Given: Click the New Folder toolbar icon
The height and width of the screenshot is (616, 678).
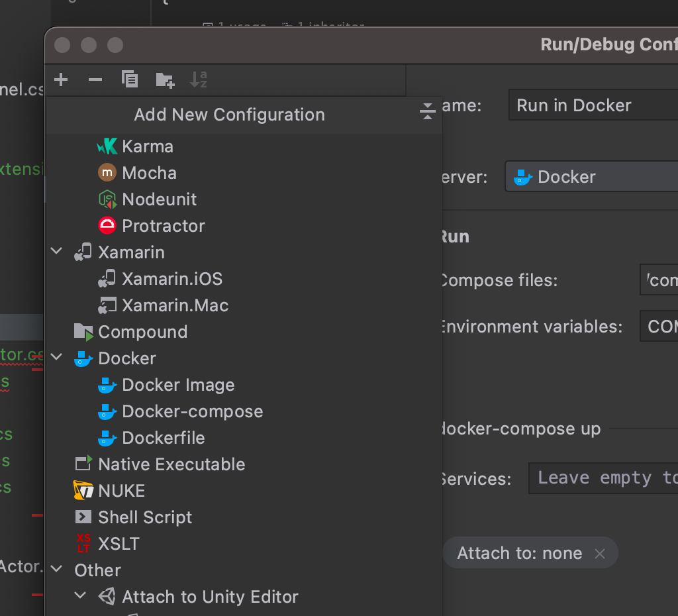Looking at the screenshot, I should point(165,80).
